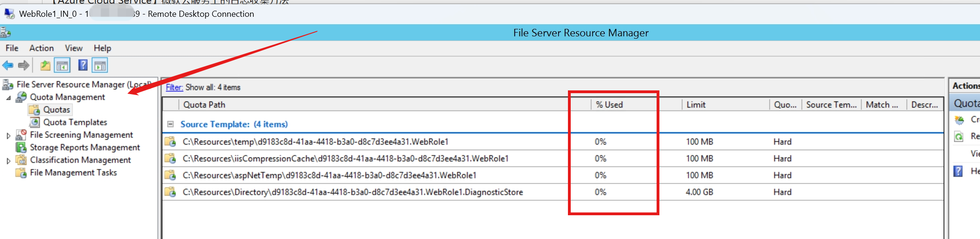Image resolution: width=980 pixels, height=239 pixels.
Task: Click the Classification Management icon
Action: (21, 160)
